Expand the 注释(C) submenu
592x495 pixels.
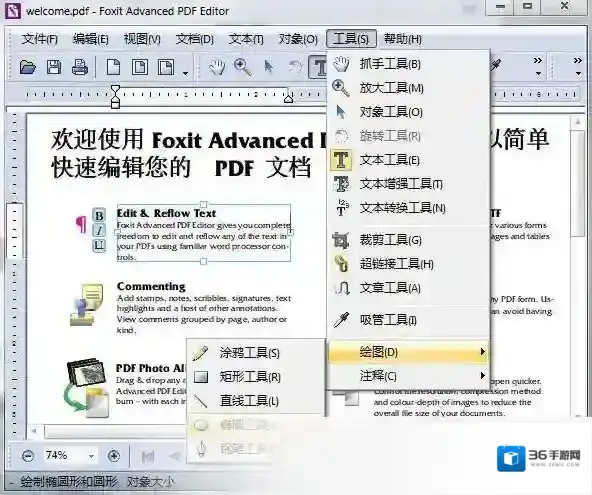point(408,376)
